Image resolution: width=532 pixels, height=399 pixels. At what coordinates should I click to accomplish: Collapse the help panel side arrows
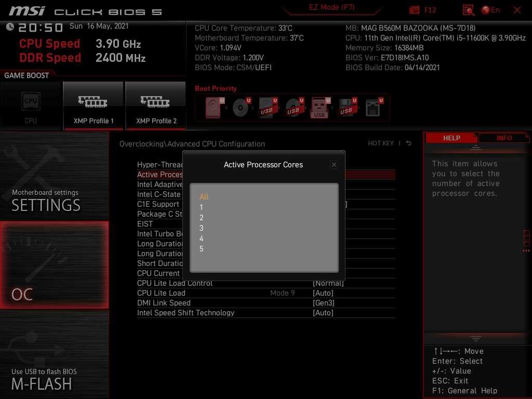pyautogui.click(x=526, y=251)
